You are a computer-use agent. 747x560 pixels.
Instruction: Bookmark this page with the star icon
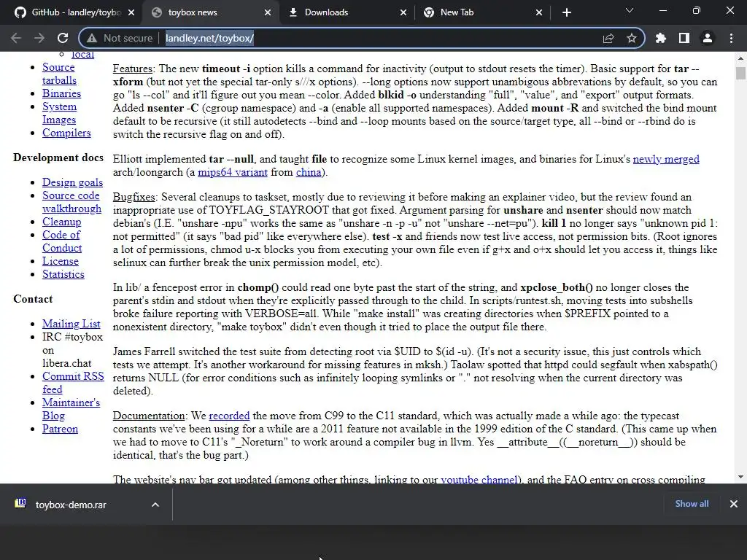(632, 38)
